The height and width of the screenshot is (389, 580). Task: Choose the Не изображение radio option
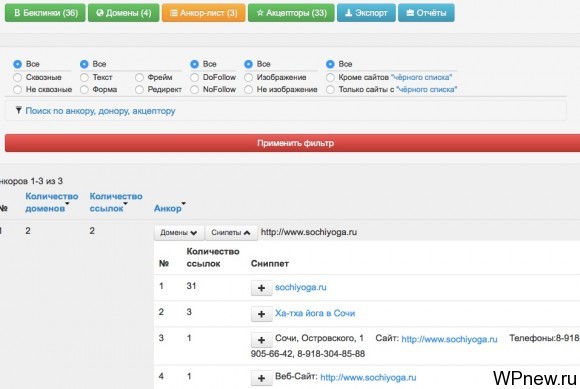point(249,89)
